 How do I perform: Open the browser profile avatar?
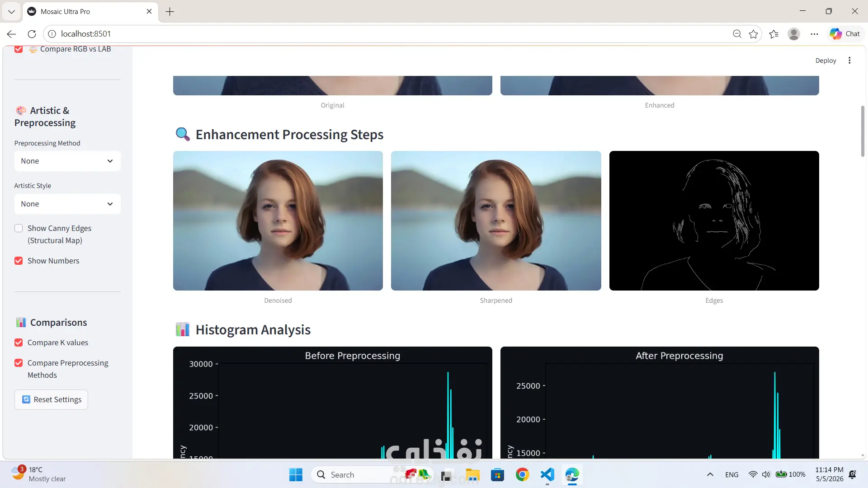(x=794, y=34)
